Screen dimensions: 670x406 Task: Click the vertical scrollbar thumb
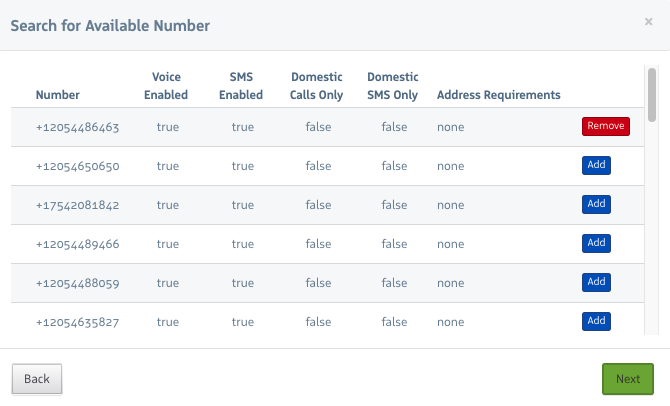[x=652, y=93]
